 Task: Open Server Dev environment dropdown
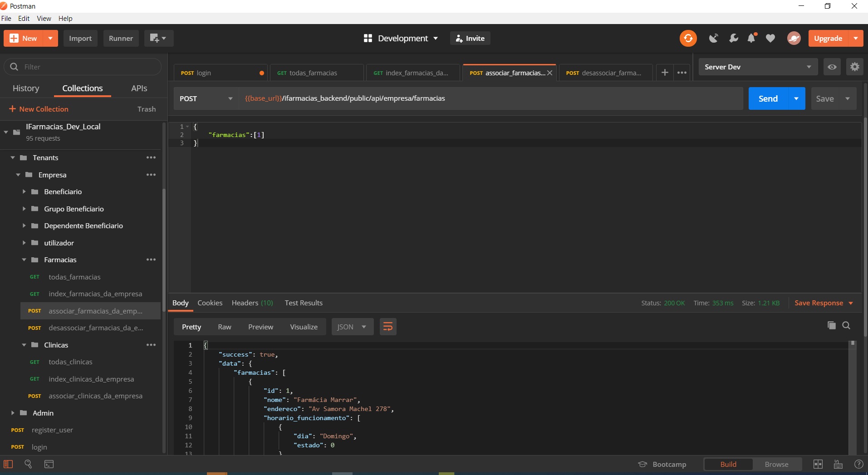(758, 67)
